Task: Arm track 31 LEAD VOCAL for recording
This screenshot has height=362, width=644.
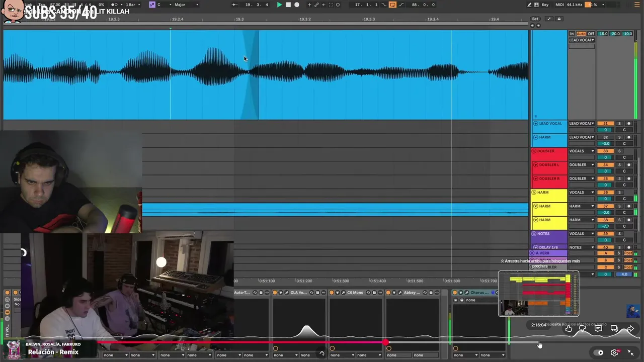Action: (x=628, y=124)
